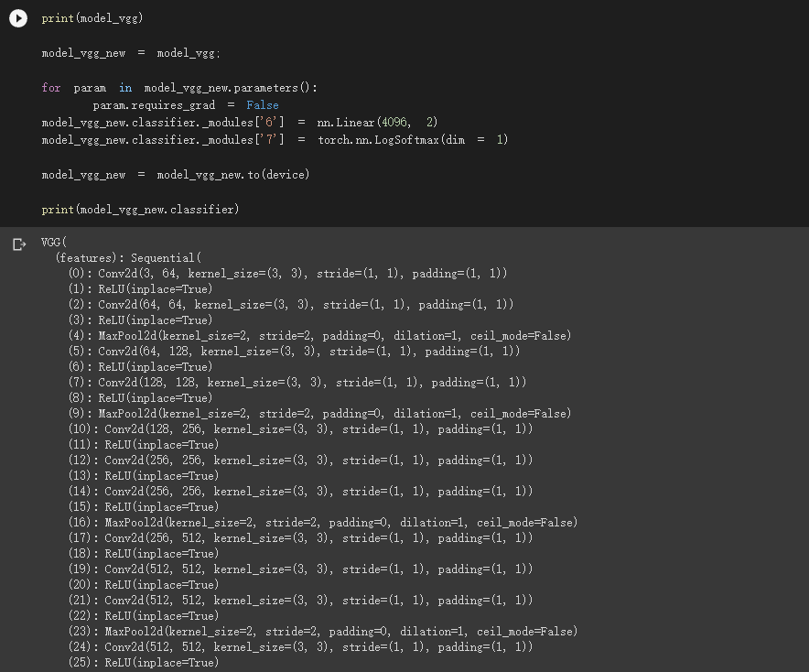Click the model_vgg_new = model_vgg line
The width and height of the screenshot is (809, 672).
tap(131, 53)
